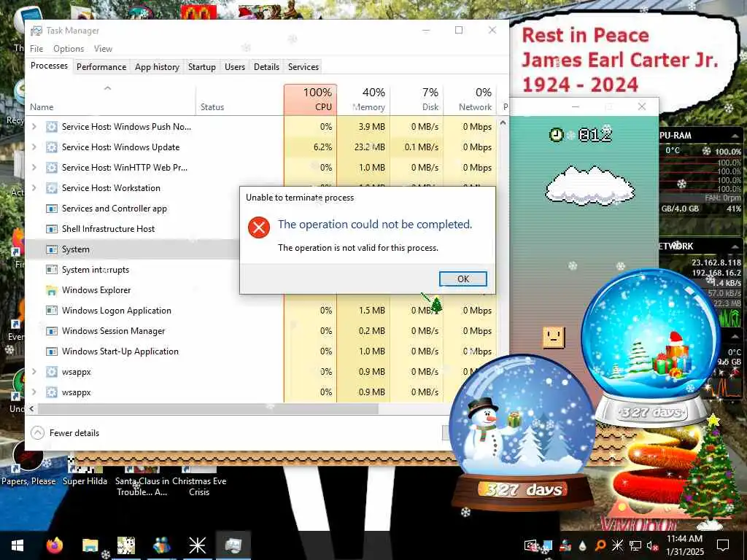This screenshot has height=560, width=747.
Task: Click the Windows Explorer folder icon in the process list
Action: click(x=52, y=290)
